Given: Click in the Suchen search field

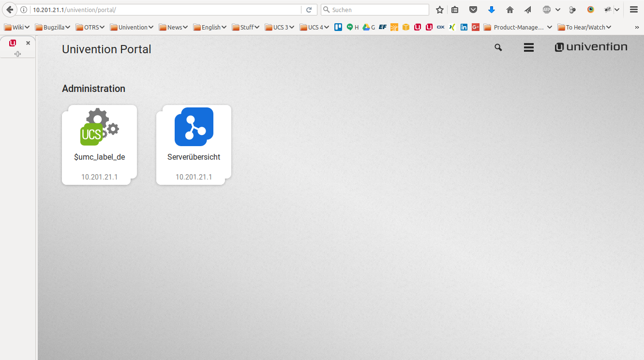Looking at the screenshot, I should [377, 10].
